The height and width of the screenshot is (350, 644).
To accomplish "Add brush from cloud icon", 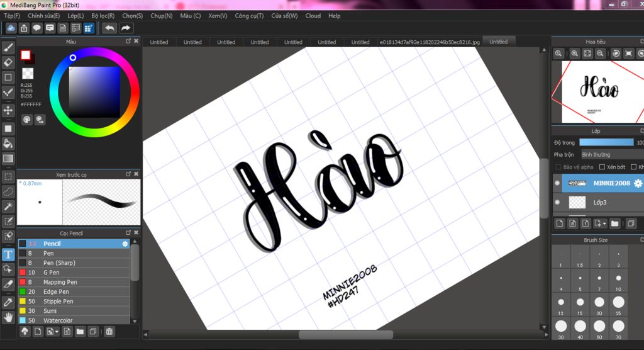I will pyautogui.click(x=25, y=332).
